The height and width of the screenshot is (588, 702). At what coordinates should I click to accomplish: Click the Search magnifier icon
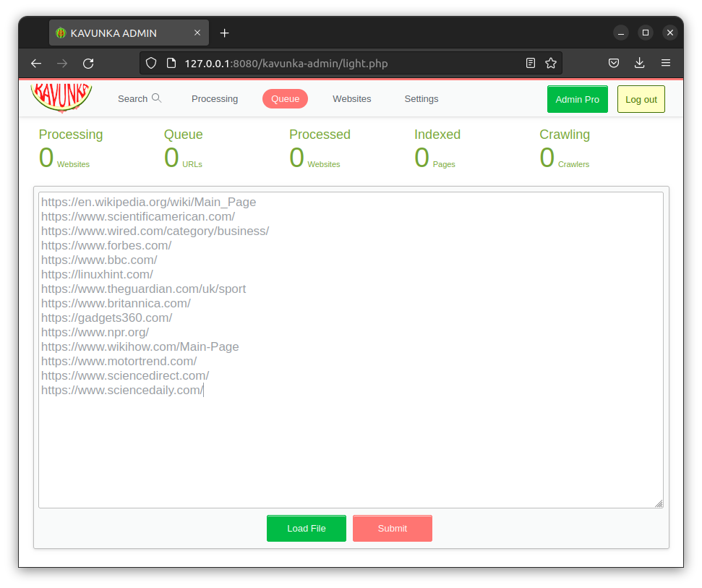[156, 98]
